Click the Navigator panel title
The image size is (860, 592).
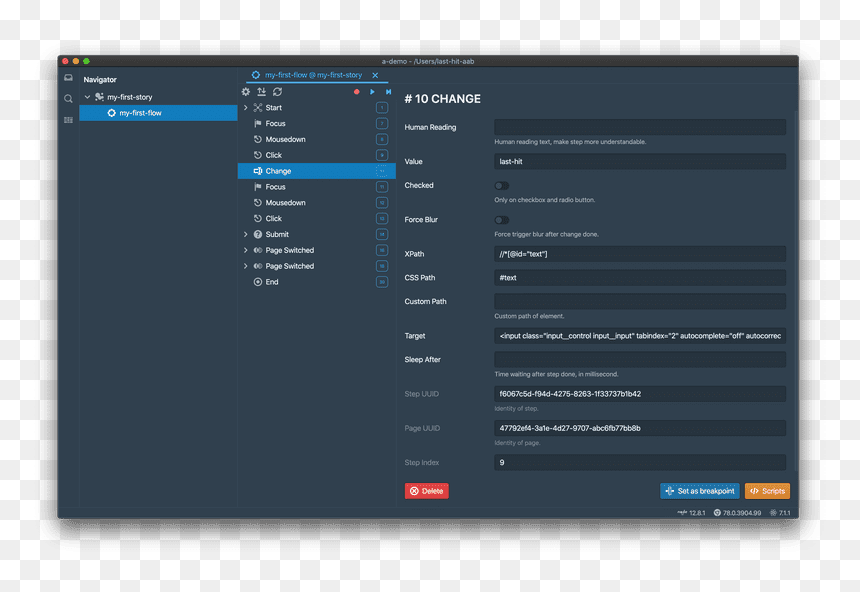[x=100, y=80]
